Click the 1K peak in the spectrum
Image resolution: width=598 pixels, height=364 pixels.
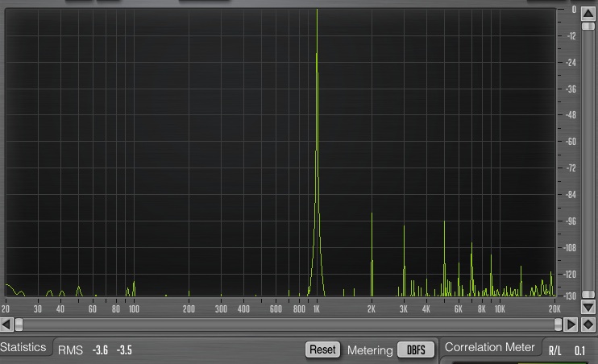pos(317,152)
